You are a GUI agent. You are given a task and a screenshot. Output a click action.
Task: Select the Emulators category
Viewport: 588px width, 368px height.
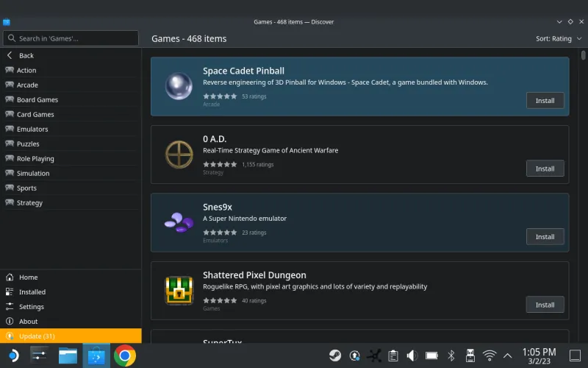tap(32, 129)
